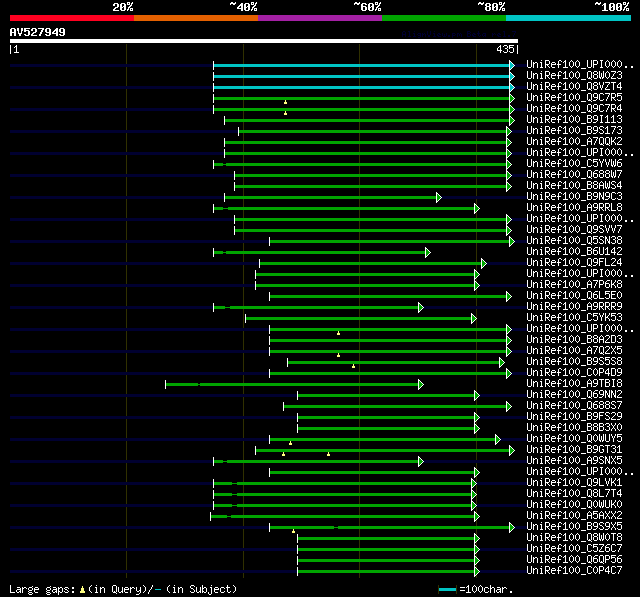Click the orange ~40% identity legend segment
This screenshot has height=597, width=640.
(x=196, y=18)
